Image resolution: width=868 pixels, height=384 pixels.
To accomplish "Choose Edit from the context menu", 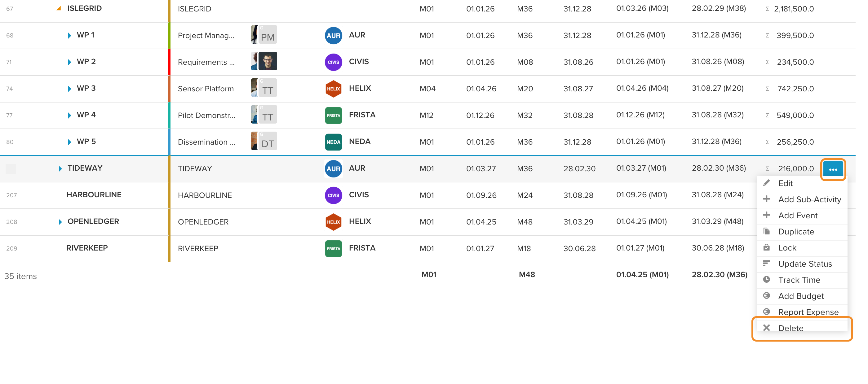I will 802,183.
